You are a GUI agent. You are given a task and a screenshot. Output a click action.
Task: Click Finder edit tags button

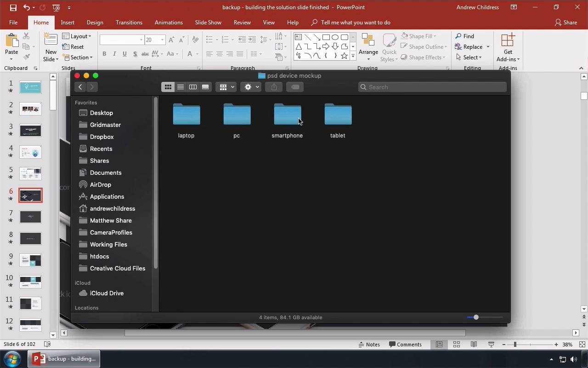point(295,87)
